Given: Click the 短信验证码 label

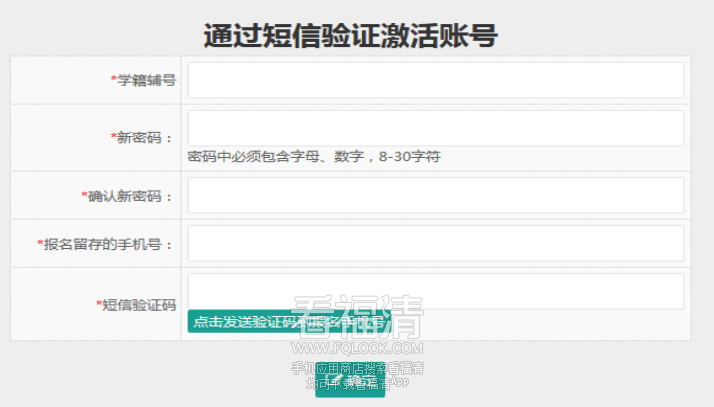Looking at the screenshot, I should (139, 305).
